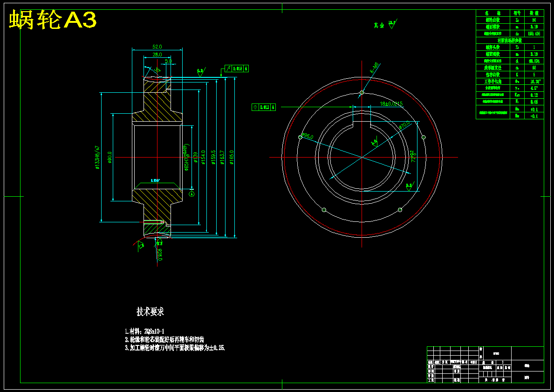Click the "工作半包角" row label
The height and width of the screenshot is (392, 554).
[x=493, y=81]
